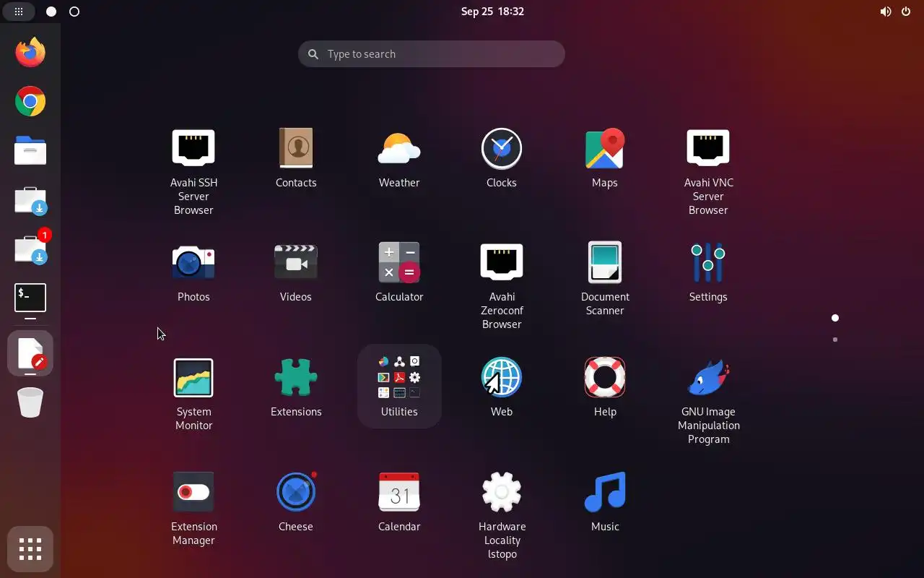The width and height of the screenshot is (924, 578).
Task: Open Avahi SSH Server Browser app
Action: (x=193, y=171)
